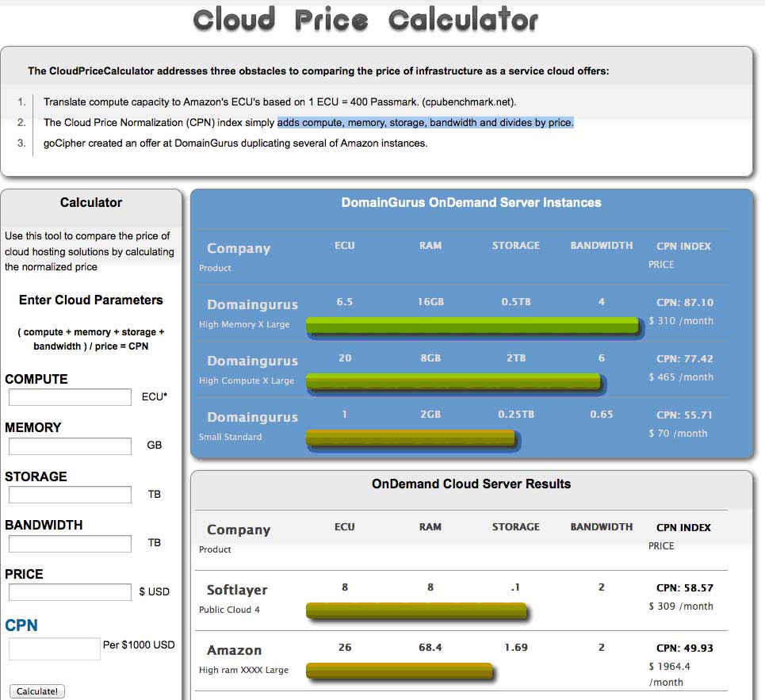The width and height of the screenshot is (765, 700).
Task: Select the 'CPN: 87.10' value
Action: coord(685,303)
